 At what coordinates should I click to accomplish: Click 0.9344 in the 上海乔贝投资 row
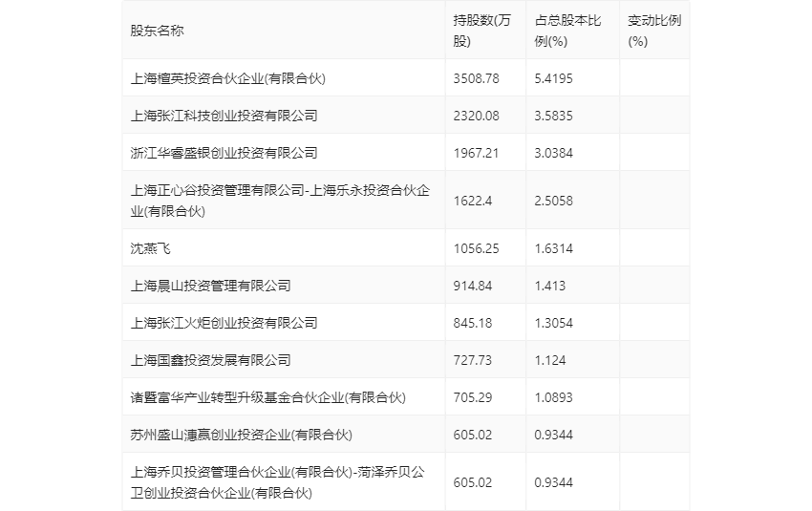click(553, 482)
